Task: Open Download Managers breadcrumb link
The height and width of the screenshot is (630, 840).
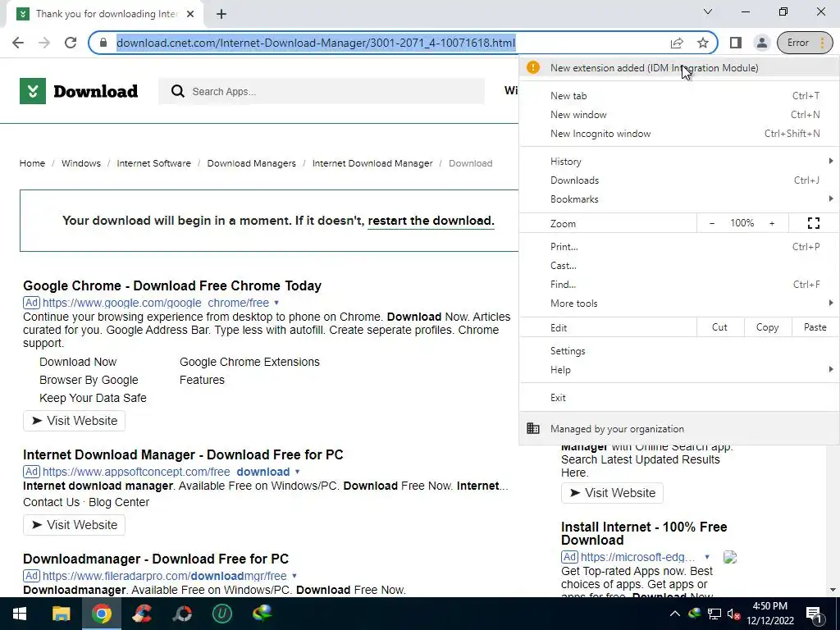Action: 251,163
